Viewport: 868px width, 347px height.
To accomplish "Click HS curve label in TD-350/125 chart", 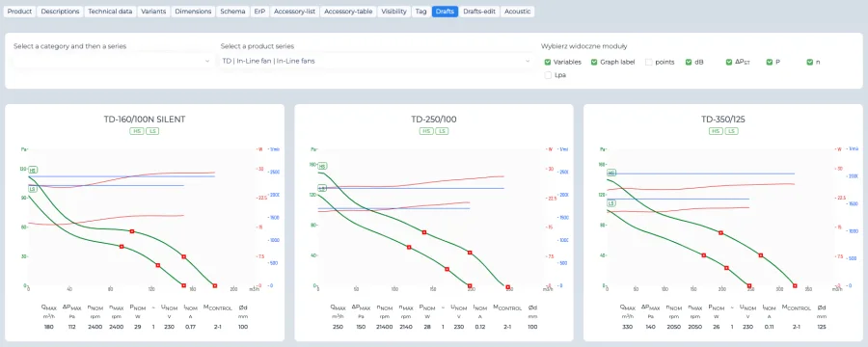I will click(x=611, y=173).
